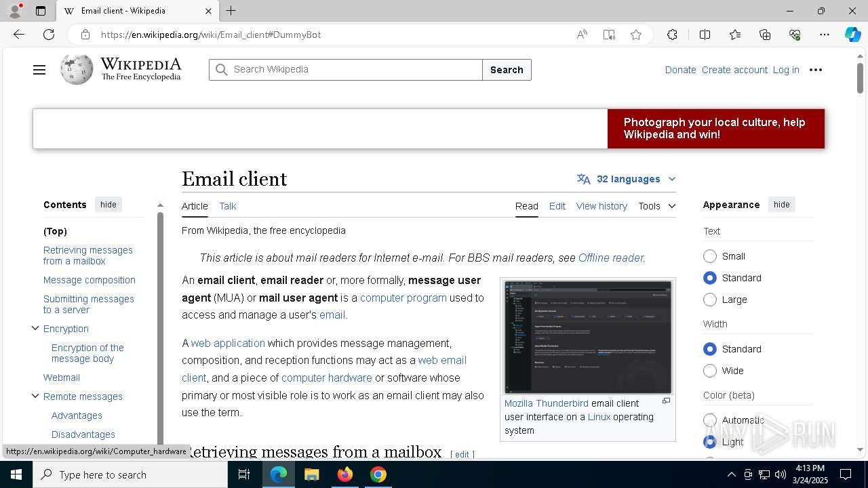Open a new tab with plus button

coord(231,11)
